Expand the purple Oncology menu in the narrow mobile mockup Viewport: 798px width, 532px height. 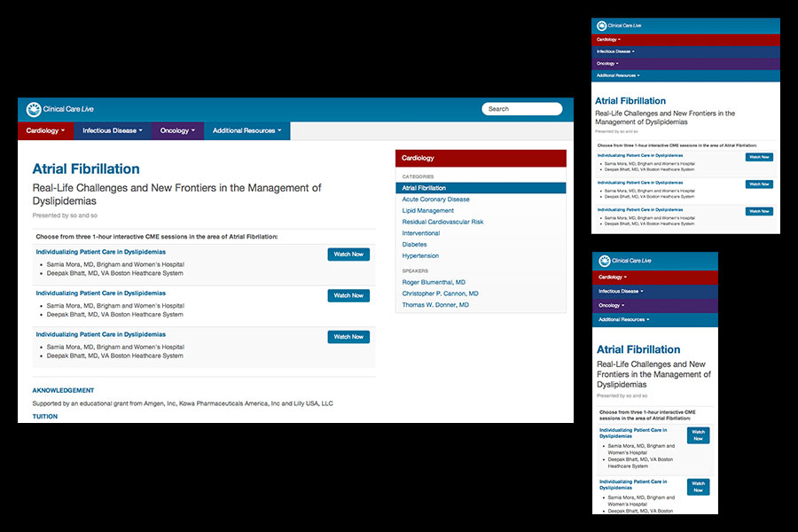coord(614,305)
